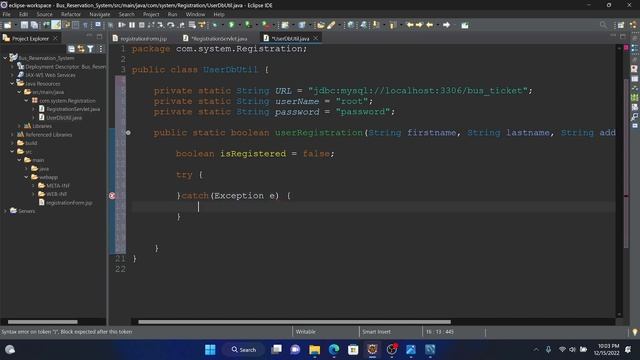Open the Project menu
640x360 pixels.
point(151,14)
